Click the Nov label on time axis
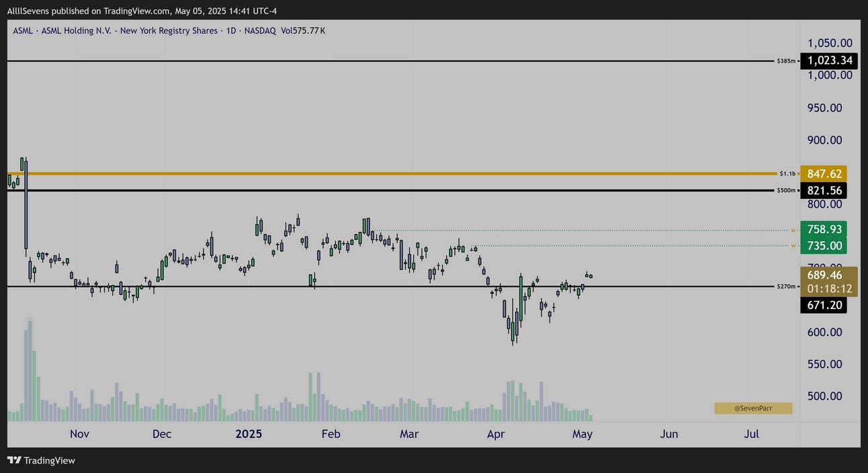The image size is (868, 473). click(x=79, y=434)
